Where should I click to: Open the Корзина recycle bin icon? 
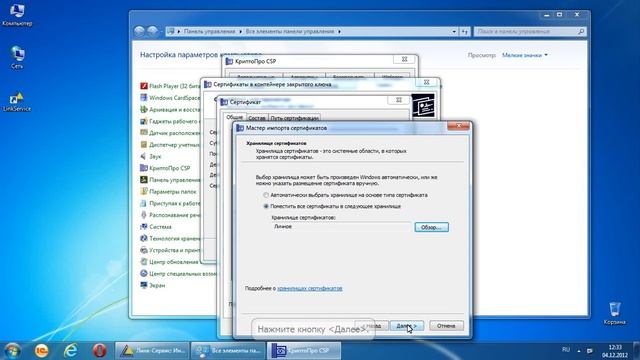click(x=614, y=313)
